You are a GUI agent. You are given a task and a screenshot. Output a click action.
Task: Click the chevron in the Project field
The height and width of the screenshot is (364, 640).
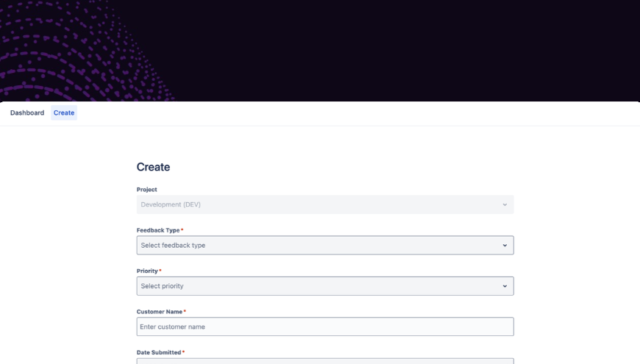click(505, 204)
